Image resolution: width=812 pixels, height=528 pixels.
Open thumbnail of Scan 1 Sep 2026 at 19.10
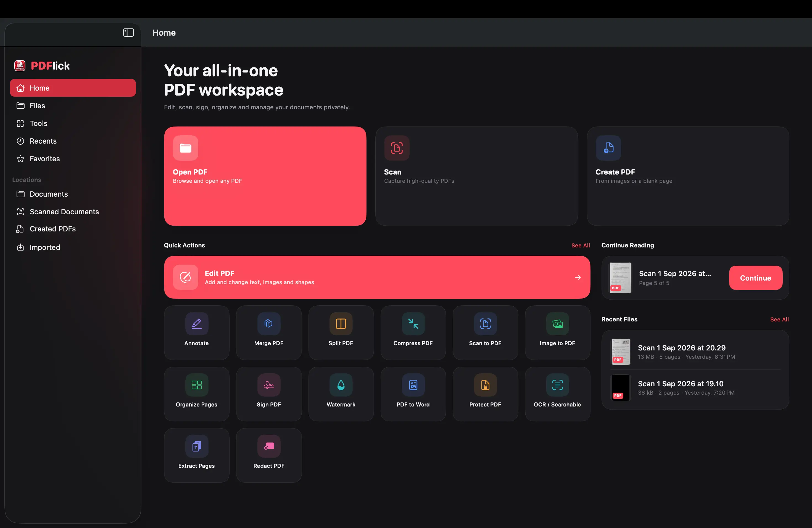pos(621,387)
